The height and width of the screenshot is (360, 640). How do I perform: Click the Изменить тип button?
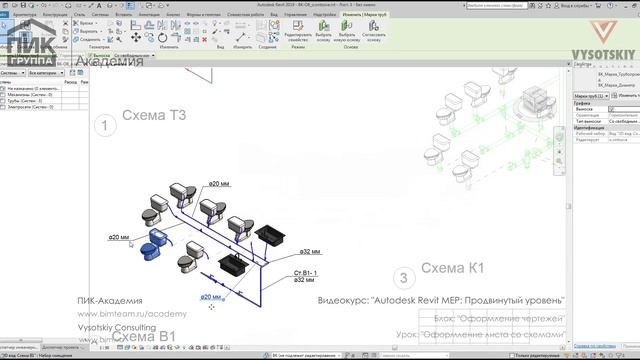click(626, 96)
